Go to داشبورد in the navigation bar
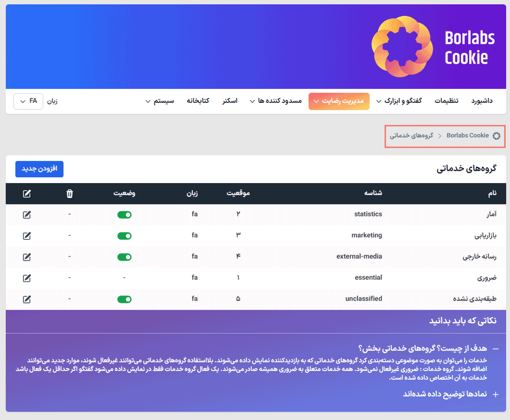The height and width of the screenshot is (420, 510). pos(482,101)
